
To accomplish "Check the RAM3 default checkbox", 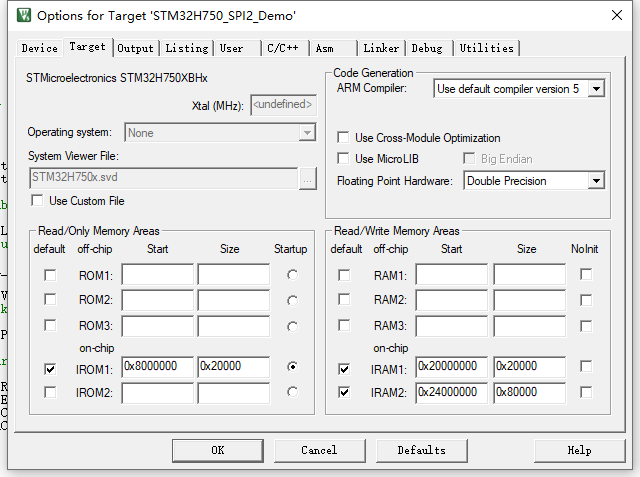I will click(344, 325).
